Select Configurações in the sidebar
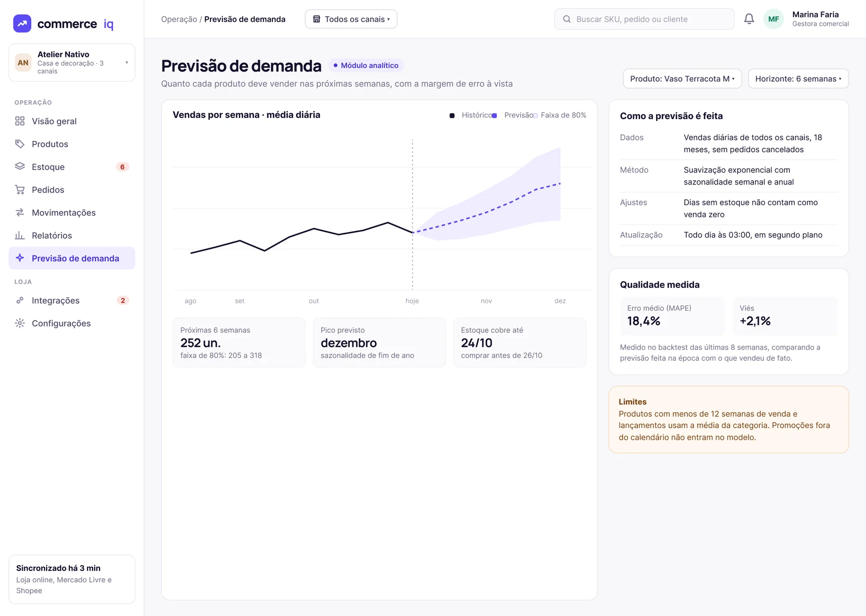Viewport: 866px width, 616px height. coord(72,323)
